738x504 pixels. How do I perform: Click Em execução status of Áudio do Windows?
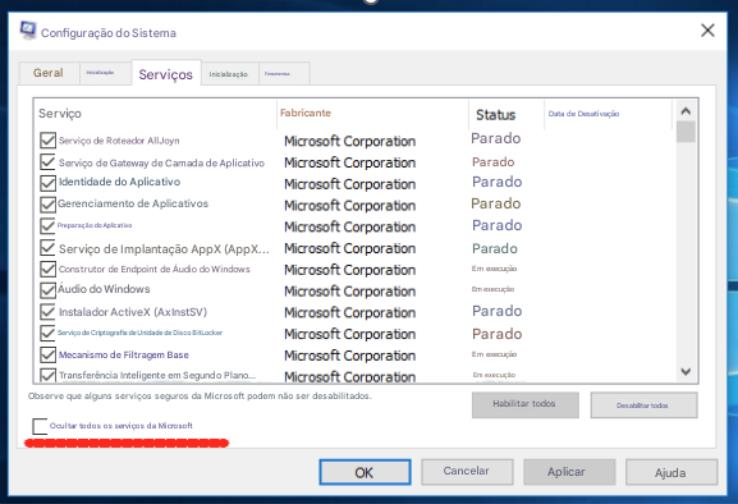(x=493, y=289)
